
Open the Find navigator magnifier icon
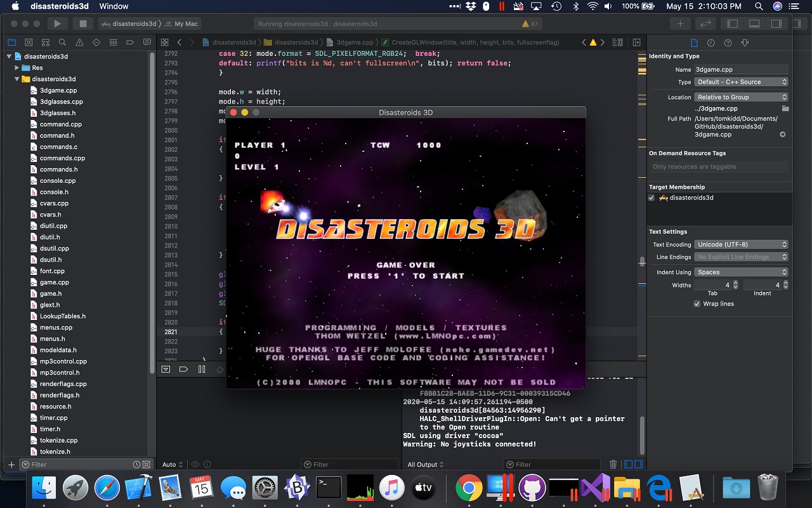62,43
